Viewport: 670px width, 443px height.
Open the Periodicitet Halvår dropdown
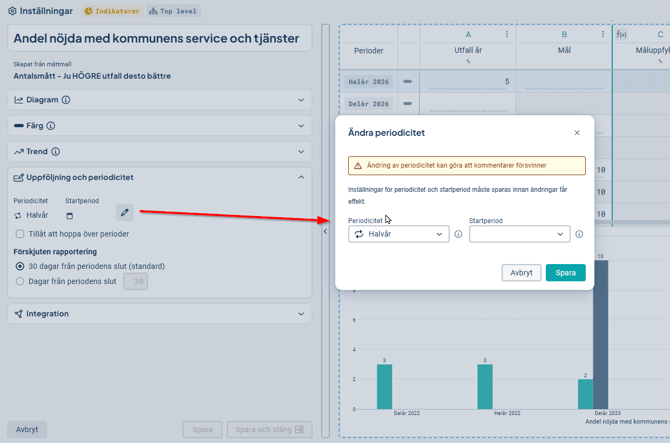coord(399,234)
